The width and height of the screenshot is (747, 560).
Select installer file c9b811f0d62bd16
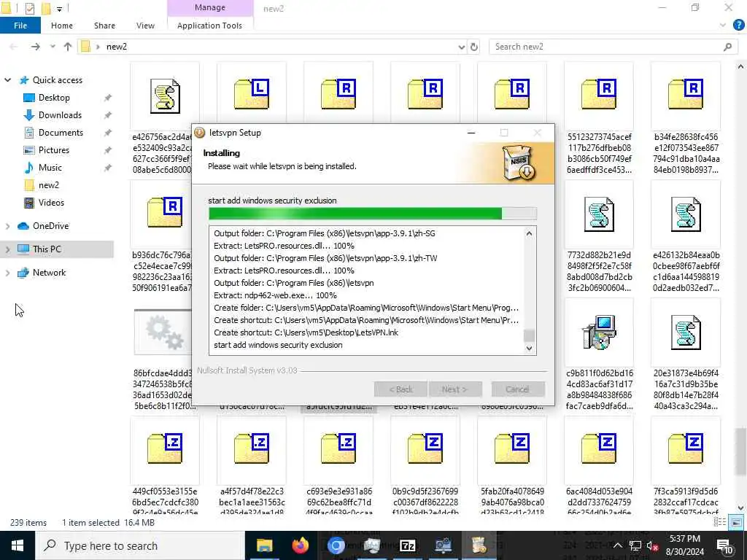coord(599,355)
